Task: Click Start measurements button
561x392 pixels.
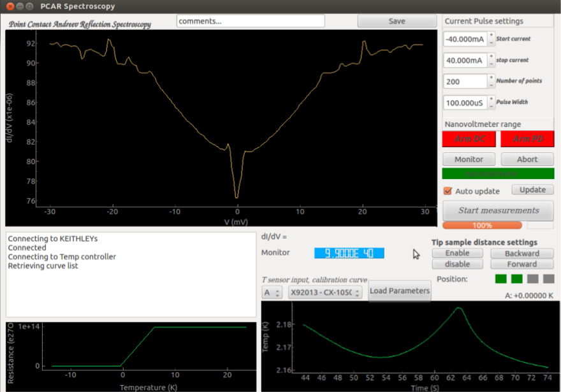Action: tap(498, 210)
